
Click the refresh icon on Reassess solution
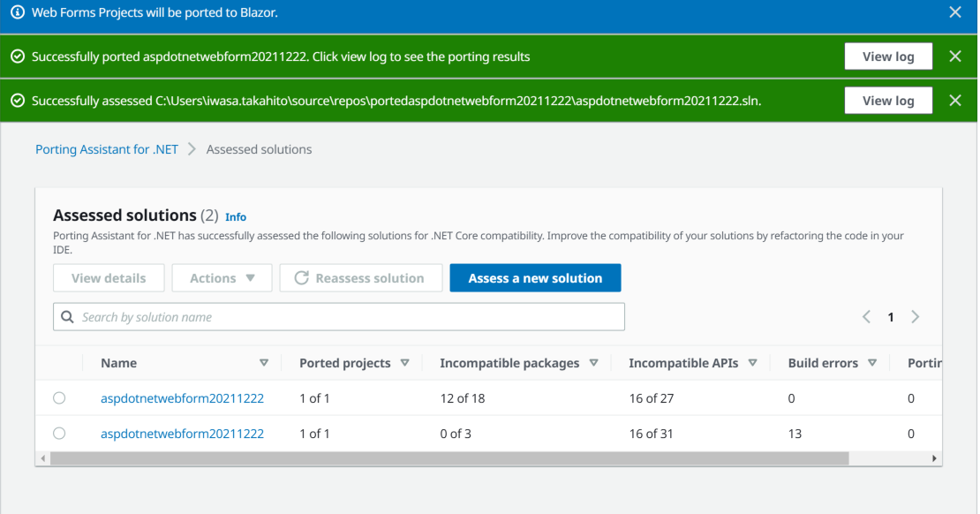300,277
